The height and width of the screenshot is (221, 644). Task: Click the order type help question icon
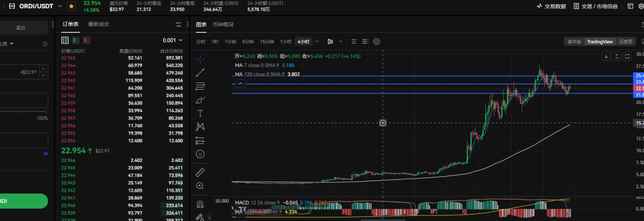(45, 44)
